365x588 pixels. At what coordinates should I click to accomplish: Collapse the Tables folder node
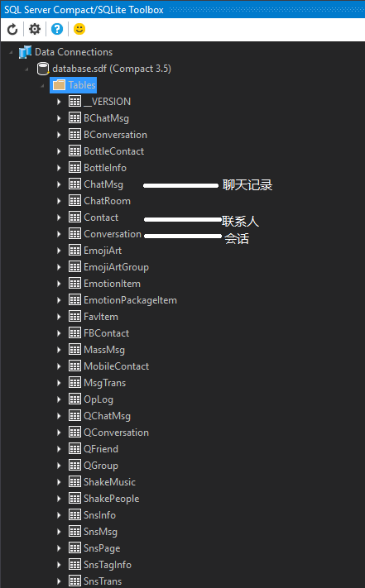click(42, 86)
